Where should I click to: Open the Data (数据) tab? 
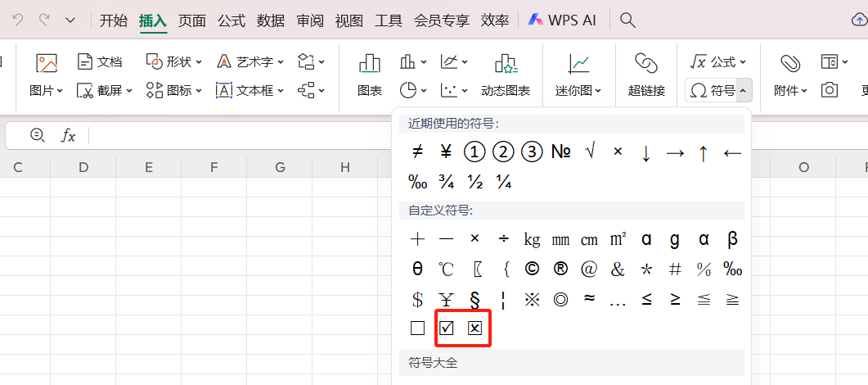click(x=271, y=20)
